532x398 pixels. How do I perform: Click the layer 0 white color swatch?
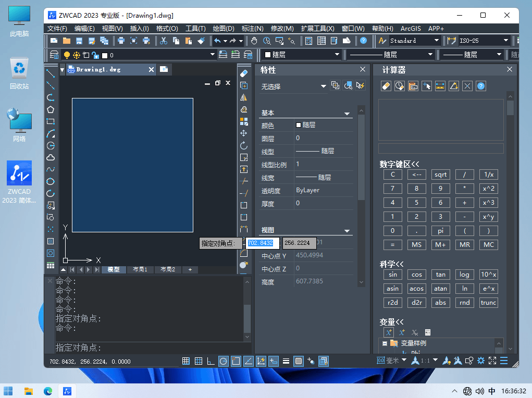pyautogui.click(x=105, y=55)
